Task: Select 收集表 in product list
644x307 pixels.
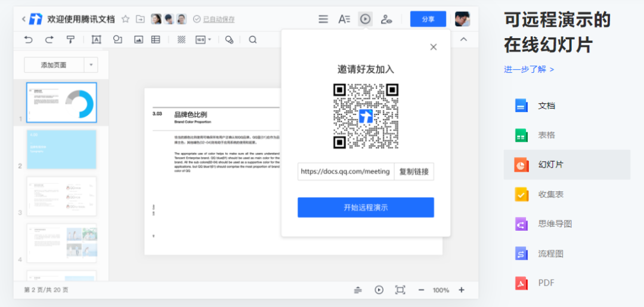Action: (x=567, y=194)
